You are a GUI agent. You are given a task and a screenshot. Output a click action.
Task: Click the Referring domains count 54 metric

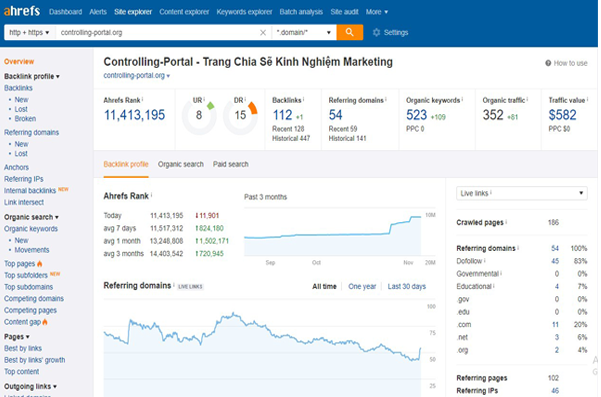(x=335, y=115)
